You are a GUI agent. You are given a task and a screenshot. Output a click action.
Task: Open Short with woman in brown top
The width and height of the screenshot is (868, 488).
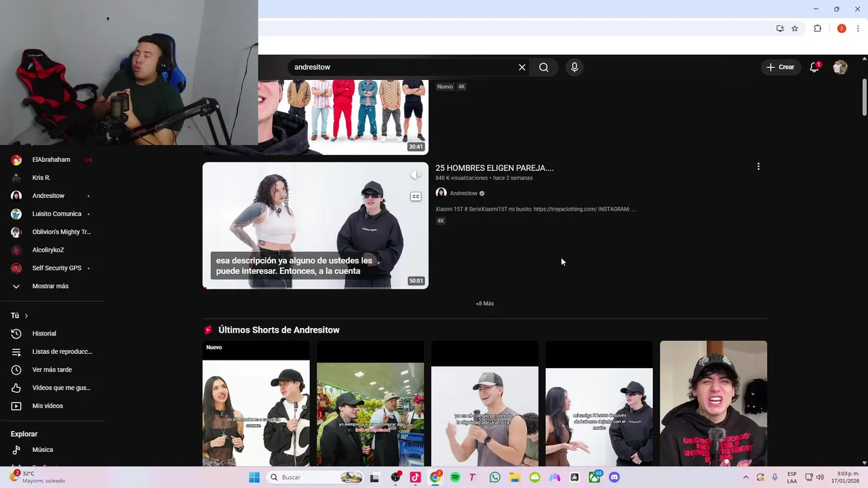[599, 403]
